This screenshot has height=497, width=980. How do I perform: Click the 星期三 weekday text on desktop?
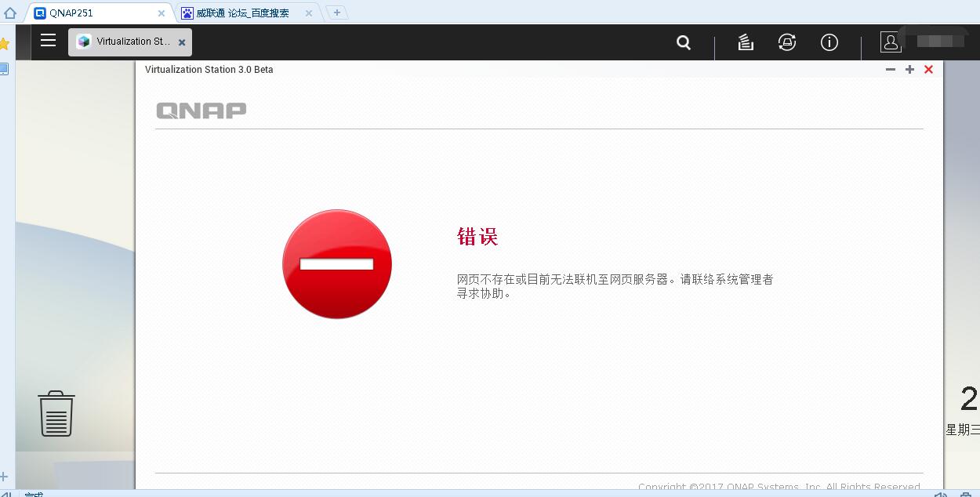pos(963,429)
